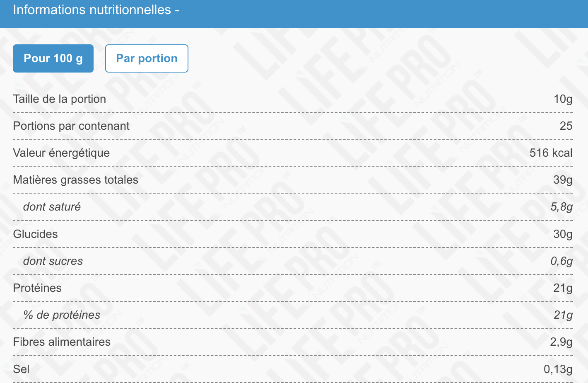
Task: Click the 39g fat value
Action: 563,180
